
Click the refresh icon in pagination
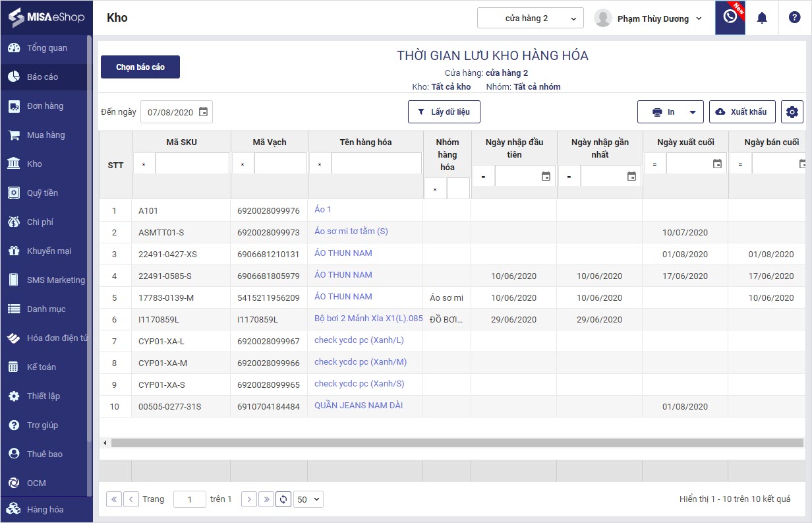[x=283, y=499]
